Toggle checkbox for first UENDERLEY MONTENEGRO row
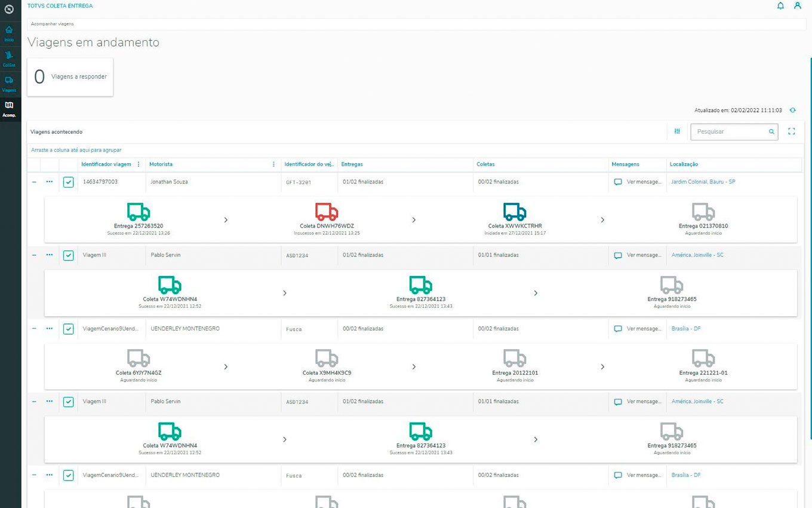812x508 pixels. click(x=69, y=329)
